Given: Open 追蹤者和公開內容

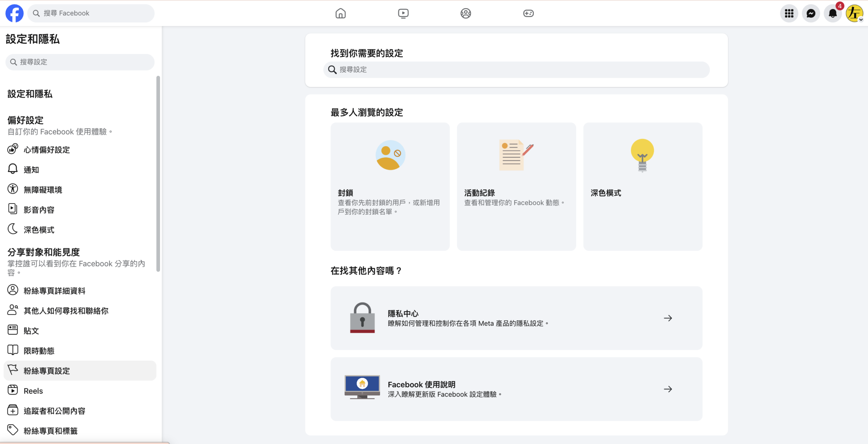Looking at the screenshot, I should 80,411.
